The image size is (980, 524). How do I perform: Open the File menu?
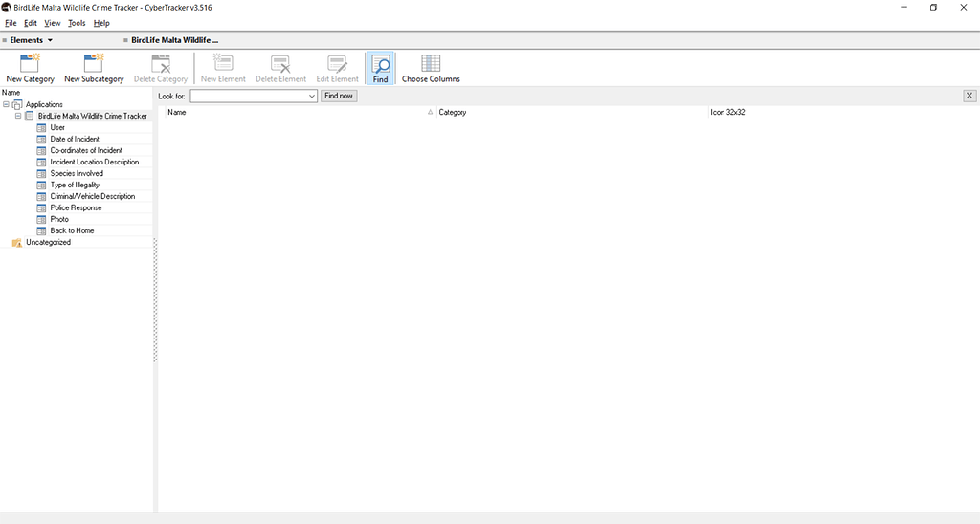click(11, 23)
